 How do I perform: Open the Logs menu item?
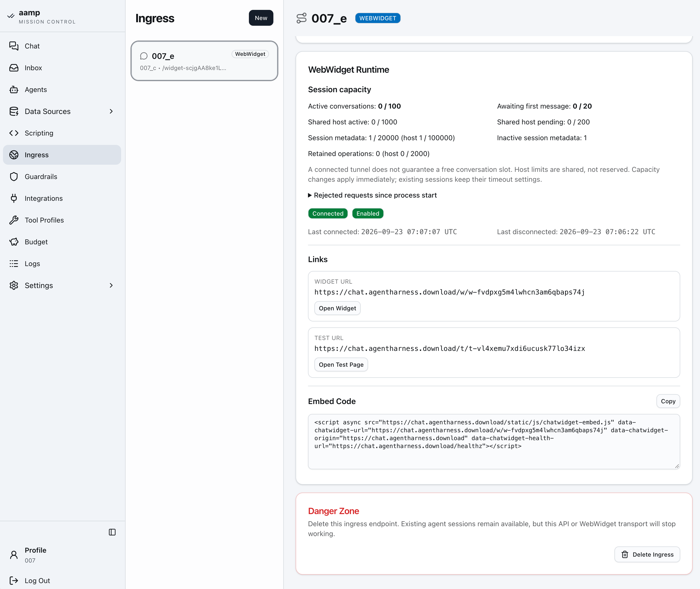pyautogui.click(x=62, y=263)
